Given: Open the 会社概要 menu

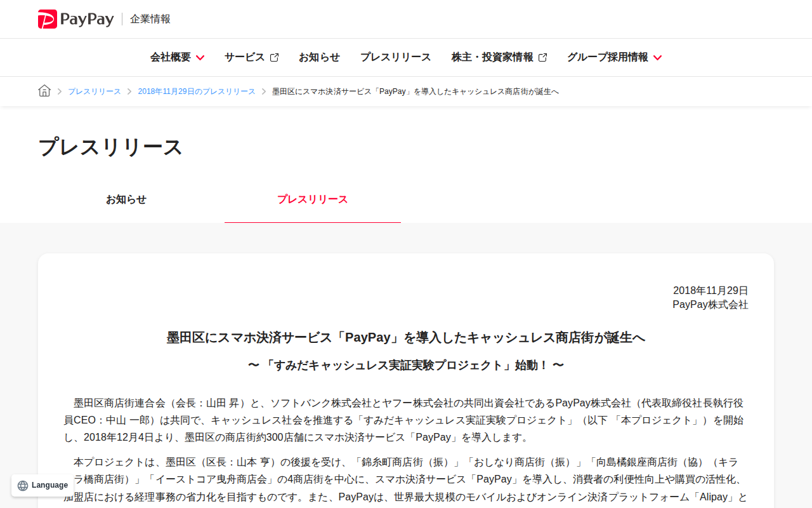Looking at the screenshot, I should point(177,57).
